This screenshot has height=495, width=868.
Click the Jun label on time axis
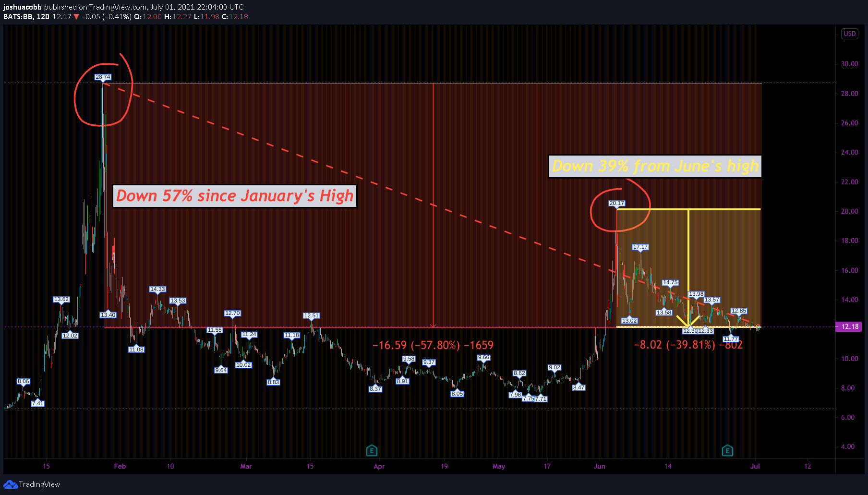coord(600,466)
